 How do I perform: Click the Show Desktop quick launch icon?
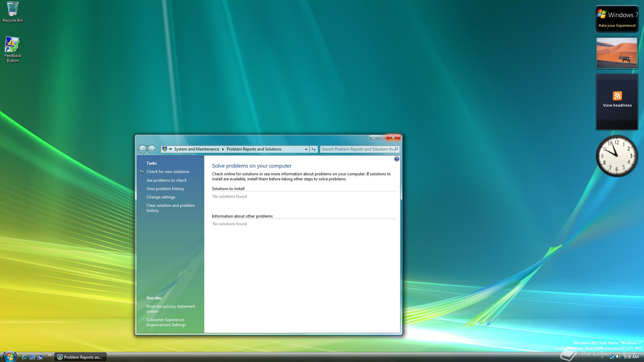coord(32,357)
